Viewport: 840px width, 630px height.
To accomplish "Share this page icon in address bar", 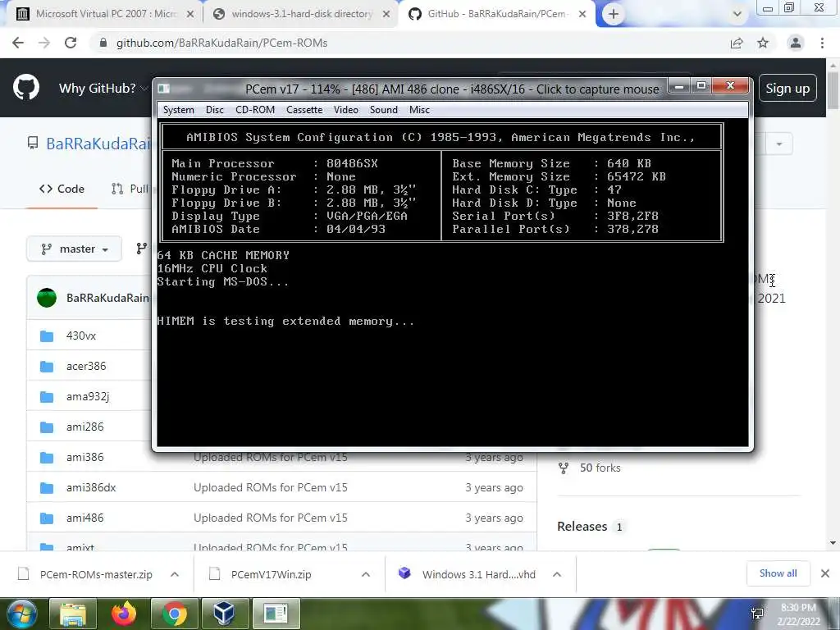I will [737, 43].
